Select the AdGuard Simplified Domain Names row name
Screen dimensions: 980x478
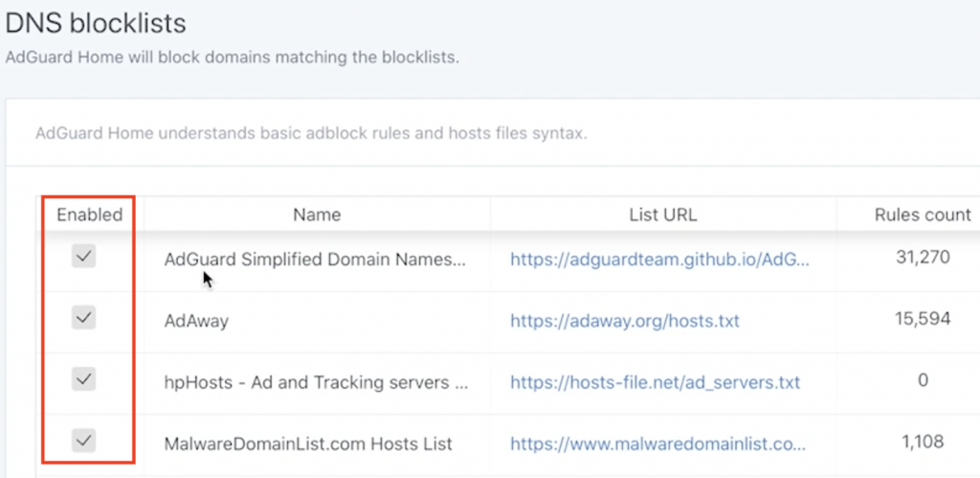(x=315, y=259)
